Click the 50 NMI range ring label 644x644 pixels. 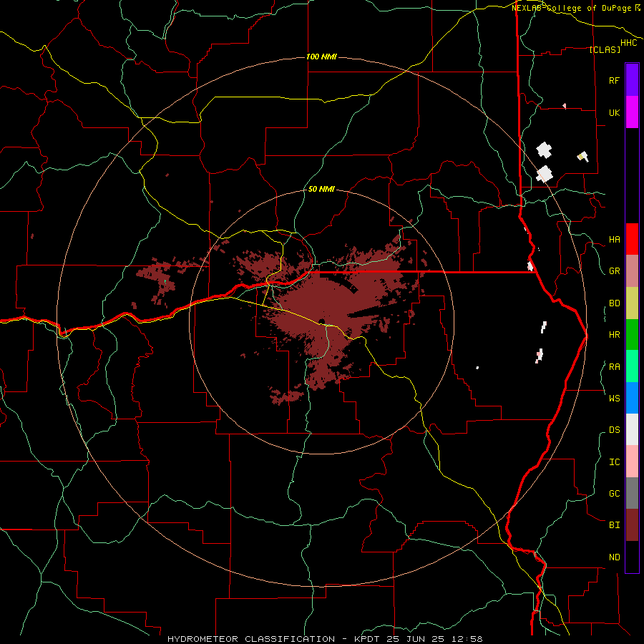(x=321, y=189)
